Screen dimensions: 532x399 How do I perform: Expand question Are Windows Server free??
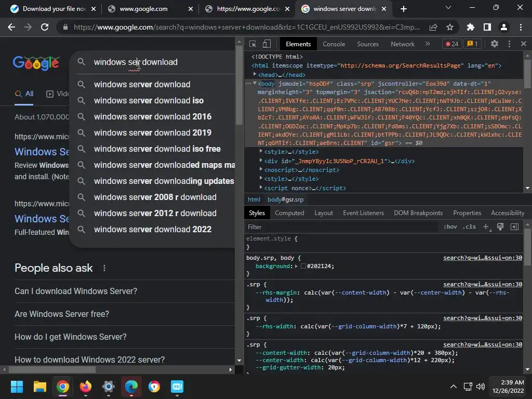click(124, 314)
